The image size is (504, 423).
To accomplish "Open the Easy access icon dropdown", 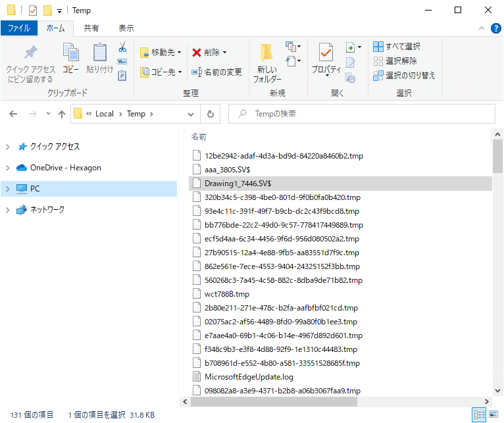I will click(x=293, y=61).
